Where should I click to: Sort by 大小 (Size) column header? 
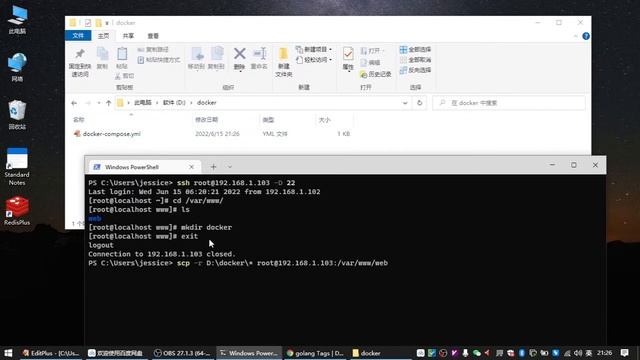[x=324, y=120]
